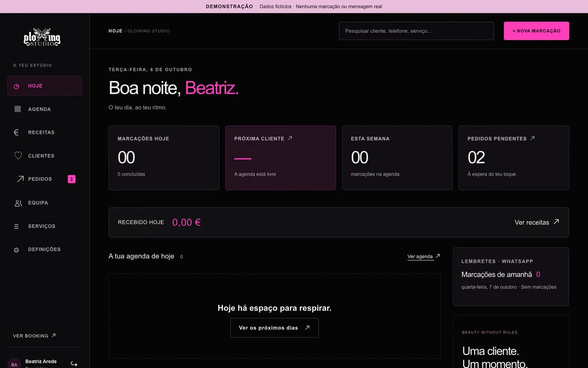Screen dimensions: 588x368
Task: Open the Marcações Hoje card
Action: pos(164,158)
